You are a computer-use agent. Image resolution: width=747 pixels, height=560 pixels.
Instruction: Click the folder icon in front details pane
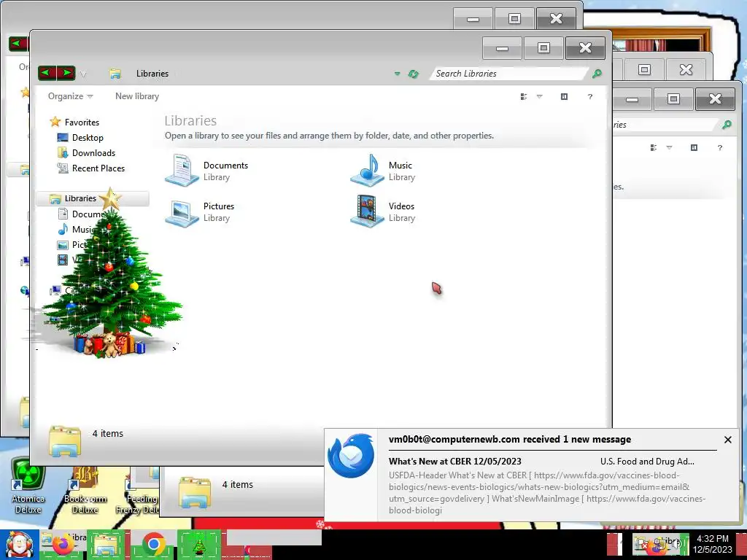pos(65,441)
